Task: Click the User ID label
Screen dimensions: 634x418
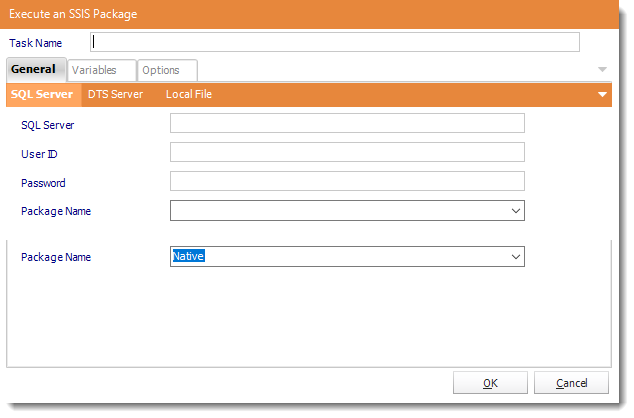Action: point(39,154)
